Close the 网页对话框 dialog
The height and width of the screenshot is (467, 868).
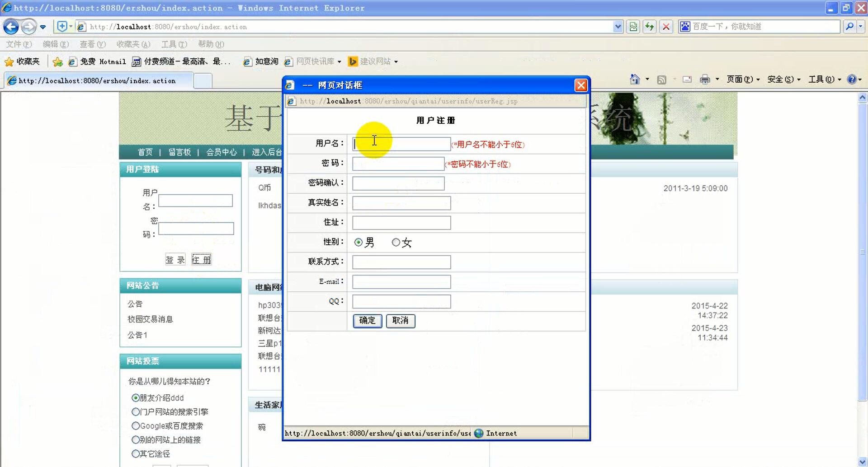[x=581, y=85]
